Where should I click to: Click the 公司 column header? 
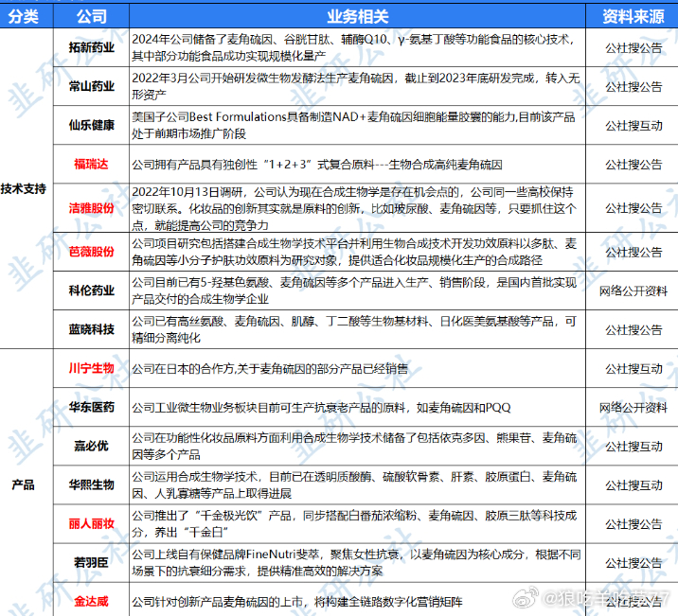pos(91,16)
